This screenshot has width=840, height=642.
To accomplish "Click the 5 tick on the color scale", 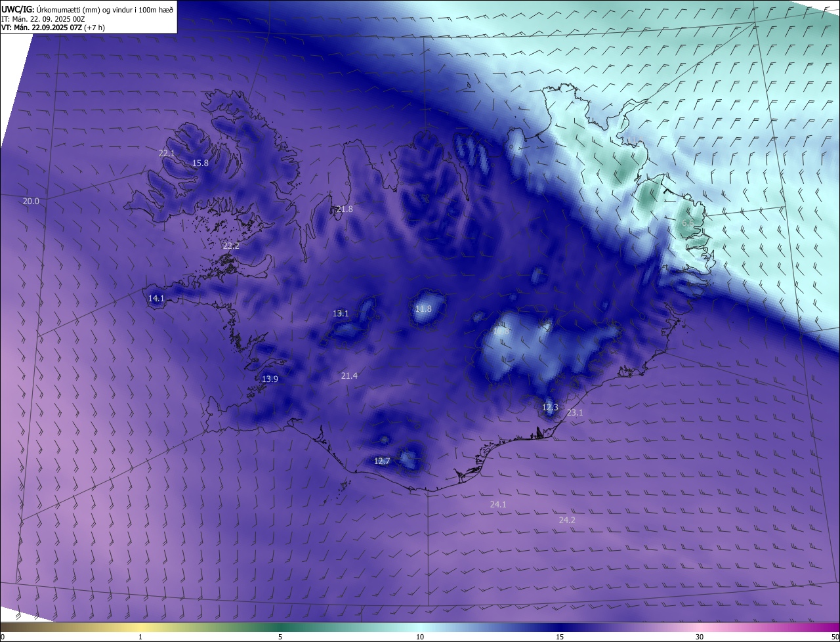I will click(280, 637).
